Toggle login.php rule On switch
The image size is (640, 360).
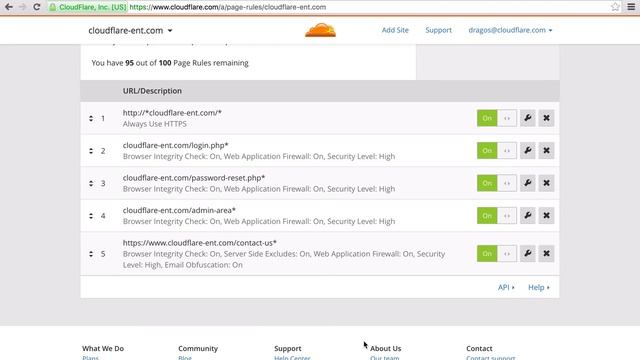click(x=497, y=151)
